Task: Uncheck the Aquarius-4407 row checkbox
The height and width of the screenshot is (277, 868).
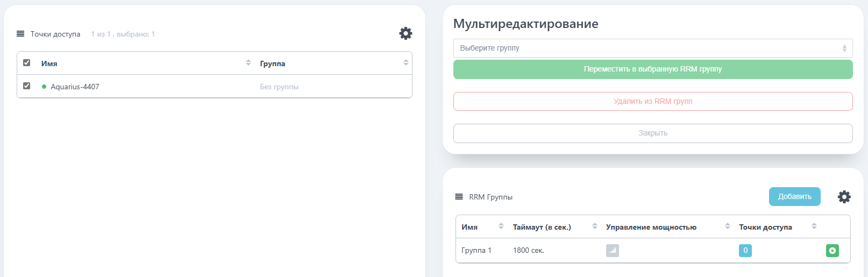Action: pyautogui.click(x=27, y=86)
